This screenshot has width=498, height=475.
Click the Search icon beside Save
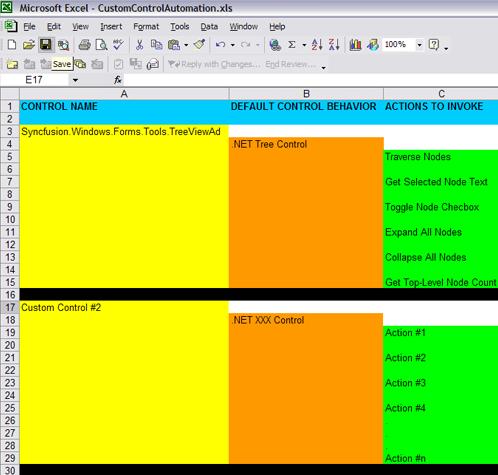coord(63,45)
